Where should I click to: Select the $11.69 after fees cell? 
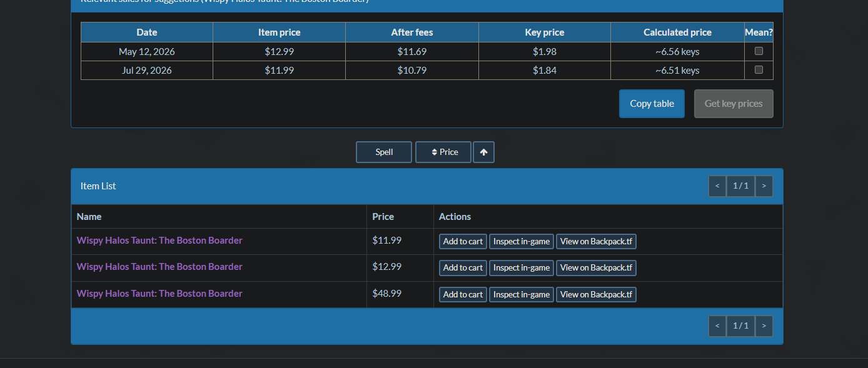tap(412, 51)
